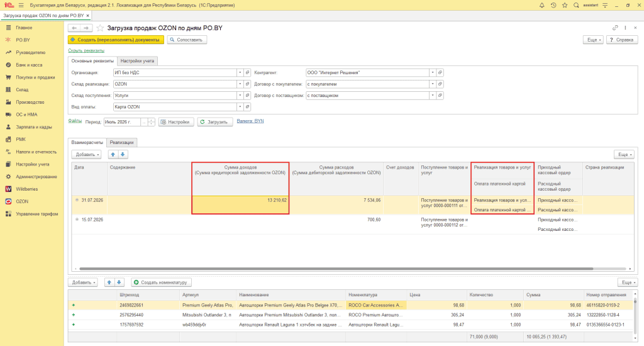The width and height of the screenshot is (644, 346).
Task: Adjust period with stepper arrows
Action: 151,122
